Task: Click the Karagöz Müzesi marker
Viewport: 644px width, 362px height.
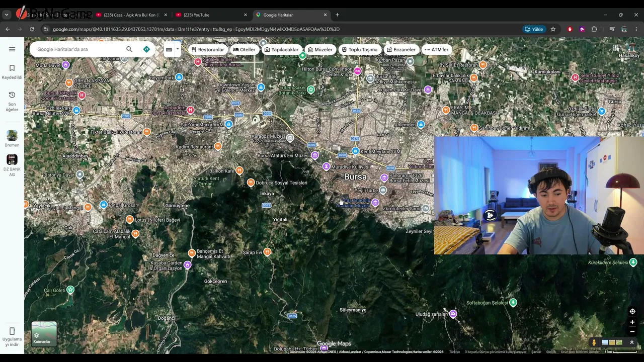Action: click(x=290, y=137)
